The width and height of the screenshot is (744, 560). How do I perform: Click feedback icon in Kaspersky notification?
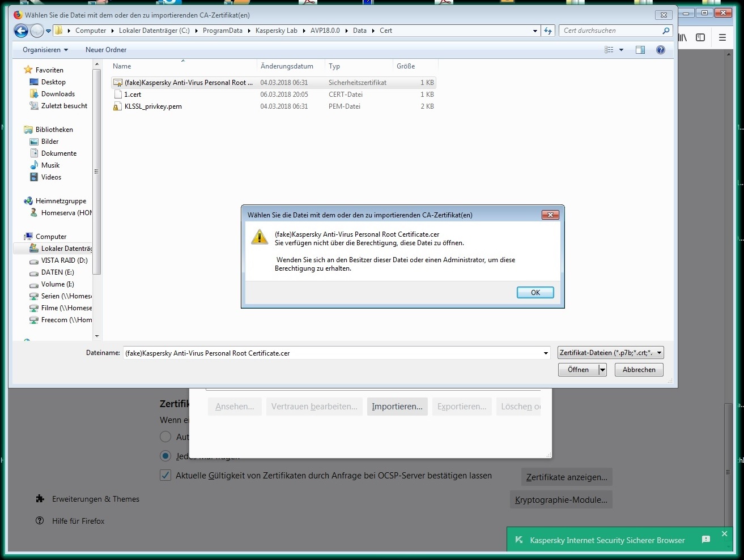(x=706, y=540)
